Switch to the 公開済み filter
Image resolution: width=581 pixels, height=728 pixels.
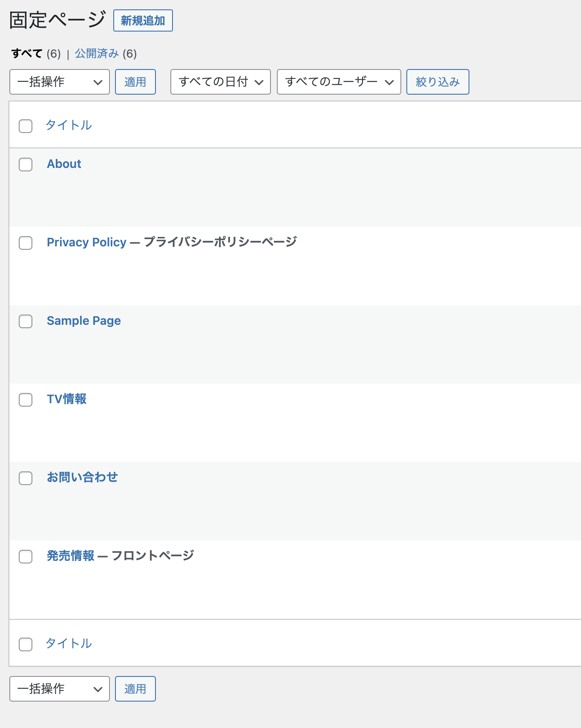pos(97,54)
